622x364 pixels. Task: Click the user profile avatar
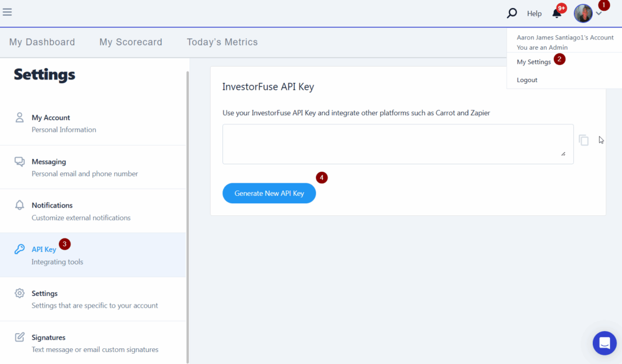(x=583, y=13)
